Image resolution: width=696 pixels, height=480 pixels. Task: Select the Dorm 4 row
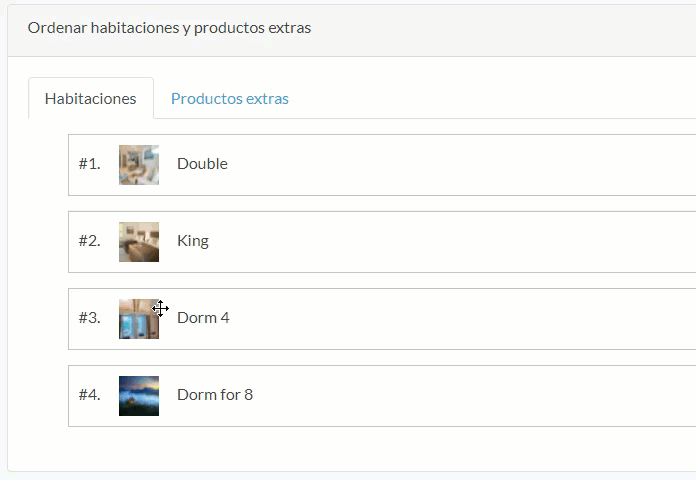coord(382,319)
